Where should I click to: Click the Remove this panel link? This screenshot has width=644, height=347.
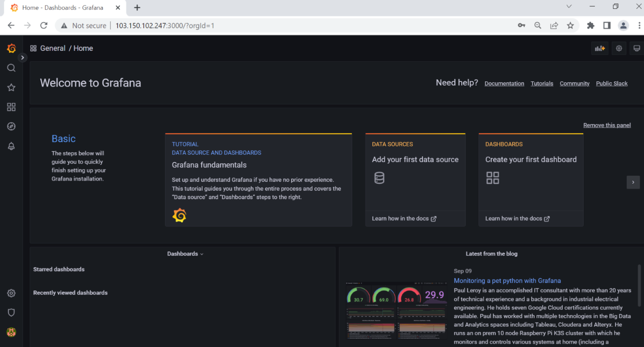[x=607, y=125]
